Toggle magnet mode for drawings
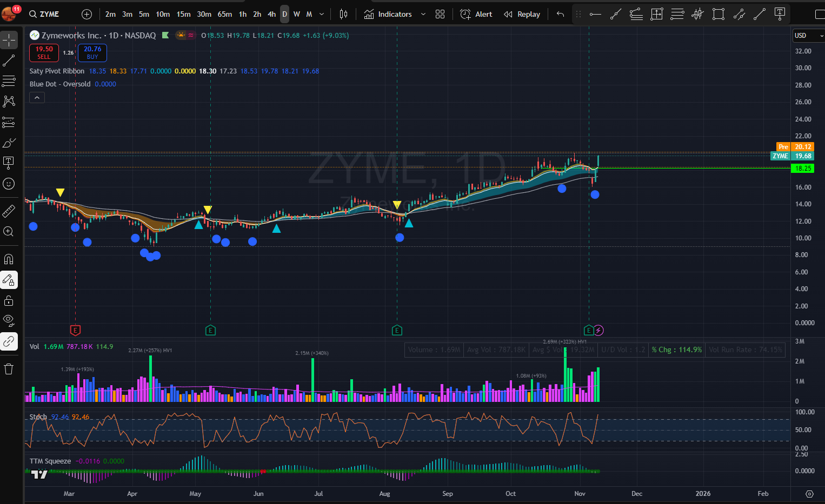The height and width of the screenshot is (504, 825). (9, 259)
